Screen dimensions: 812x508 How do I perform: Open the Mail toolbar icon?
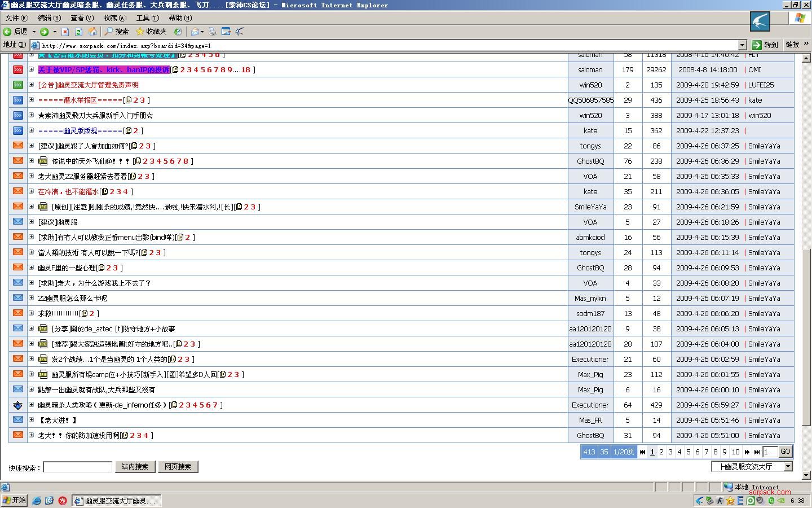[x=195, y=32]
